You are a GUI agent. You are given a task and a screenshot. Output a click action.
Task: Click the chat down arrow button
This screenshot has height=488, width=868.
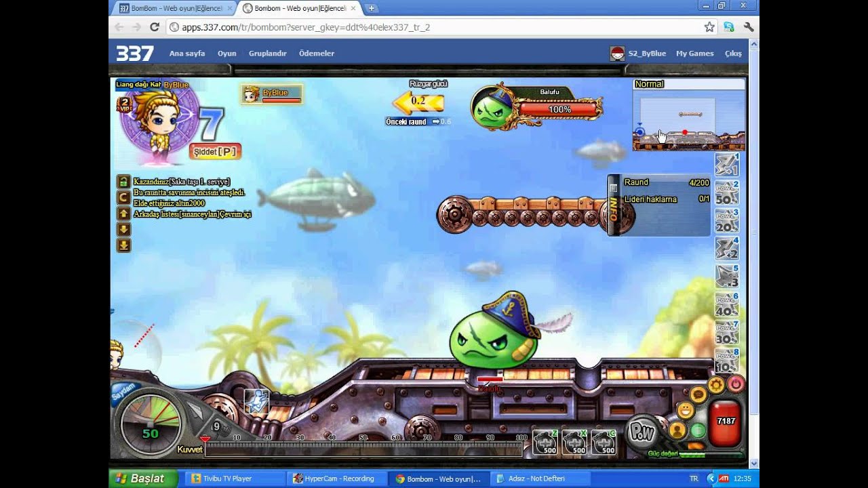click(x=123, y=229)
